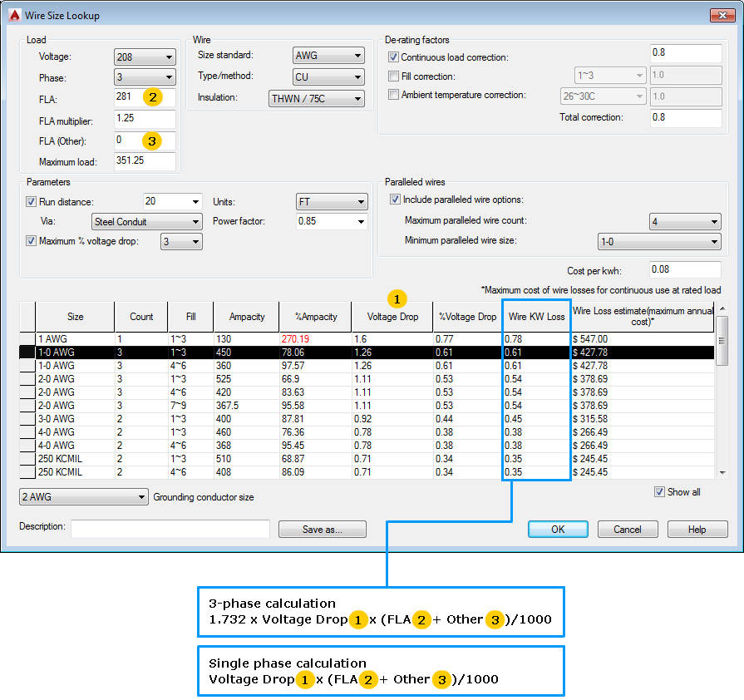Viewport: 744px width, 700px height.
Task: Open Size standard dropdown showing AWG
Action: pyautogui.click(x=328, y=55)
